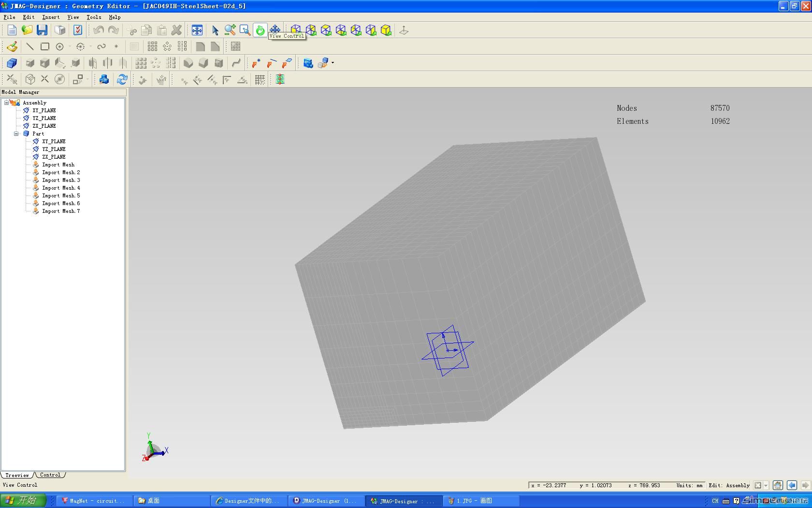The image size is (812, 508).
Task: Click the orange point reference icon
Action: tap(256, 63)
